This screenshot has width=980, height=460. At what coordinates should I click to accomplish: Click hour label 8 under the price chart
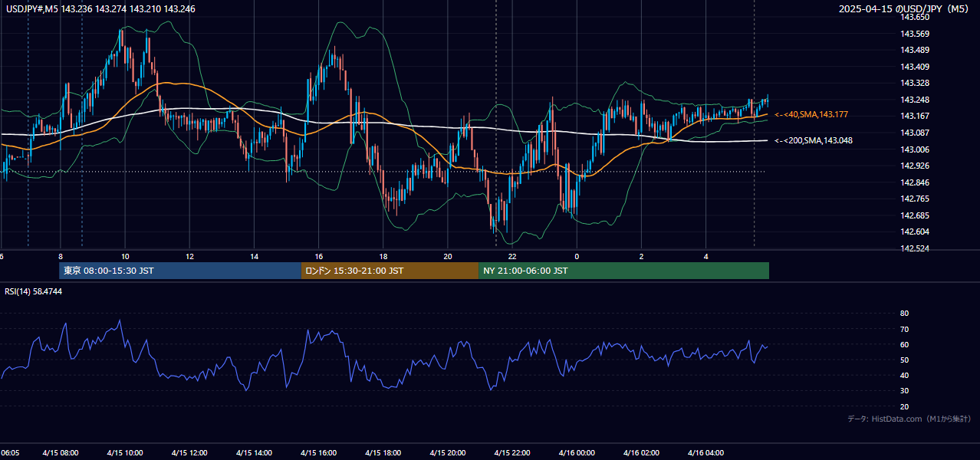pos(60,256)
